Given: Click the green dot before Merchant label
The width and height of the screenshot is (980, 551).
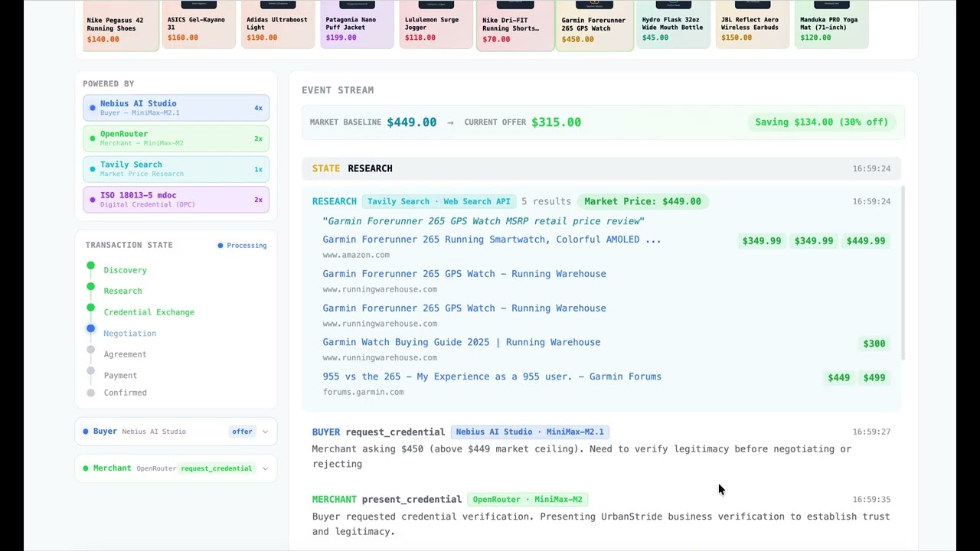Looking at the screenshot, I should click(86, 468).
